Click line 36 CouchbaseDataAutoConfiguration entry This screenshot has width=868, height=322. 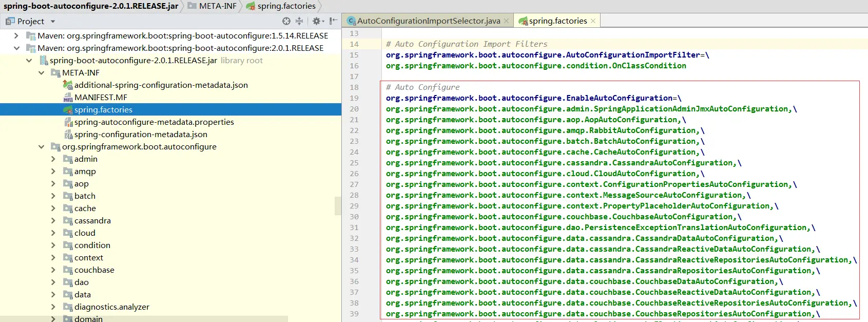pyautogui.click(x=584, y=281)
